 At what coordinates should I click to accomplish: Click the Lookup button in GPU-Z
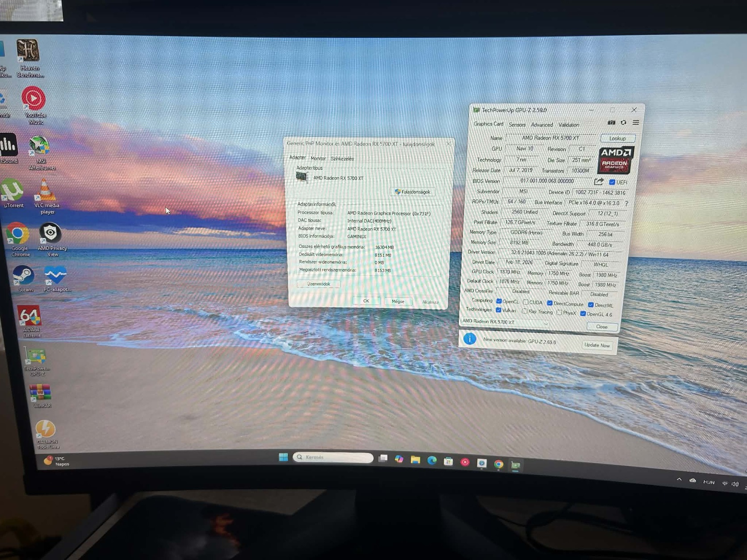(617, 138)
